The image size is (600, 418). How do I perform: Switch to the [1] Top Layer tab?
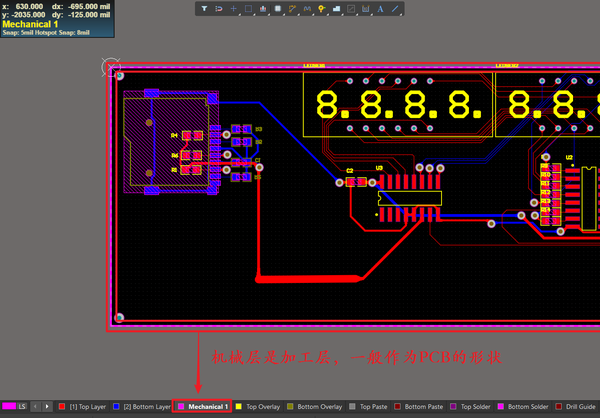[82, 407]
